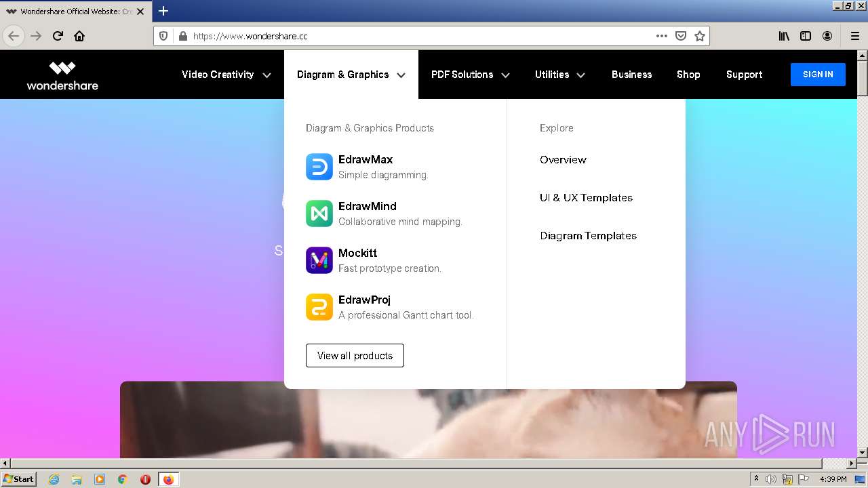Close the Wondershare Official Website tab
Image resolution: width=868 pixels, height=488 pixels.
click(140, 12)
